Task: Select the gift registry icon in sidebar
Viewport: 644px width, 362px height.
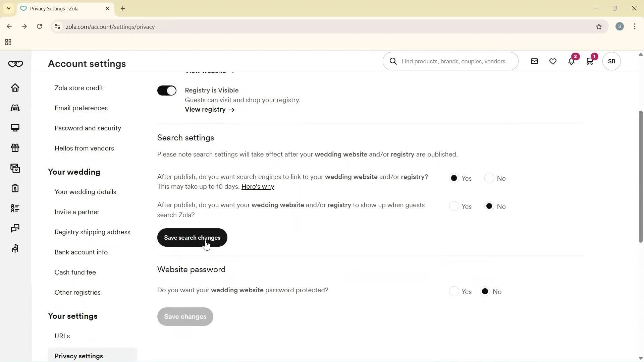Action: pos(15,148)
